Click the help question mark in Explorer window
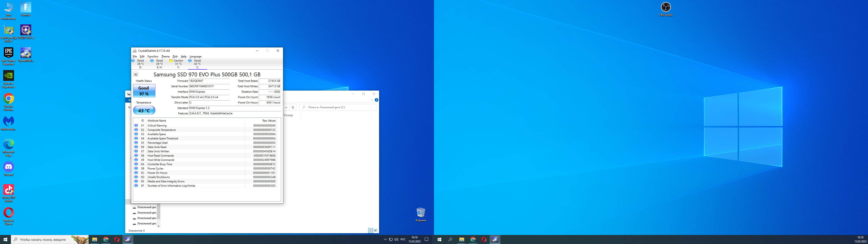The height and width of the screenshot is (244, 868). click(x=376, y=100)
